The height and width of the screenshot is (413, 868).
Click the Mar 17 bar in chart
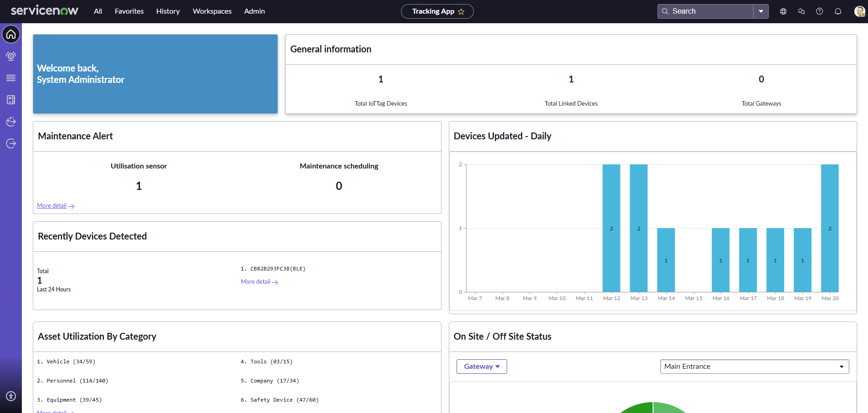(x=748, y=260)
